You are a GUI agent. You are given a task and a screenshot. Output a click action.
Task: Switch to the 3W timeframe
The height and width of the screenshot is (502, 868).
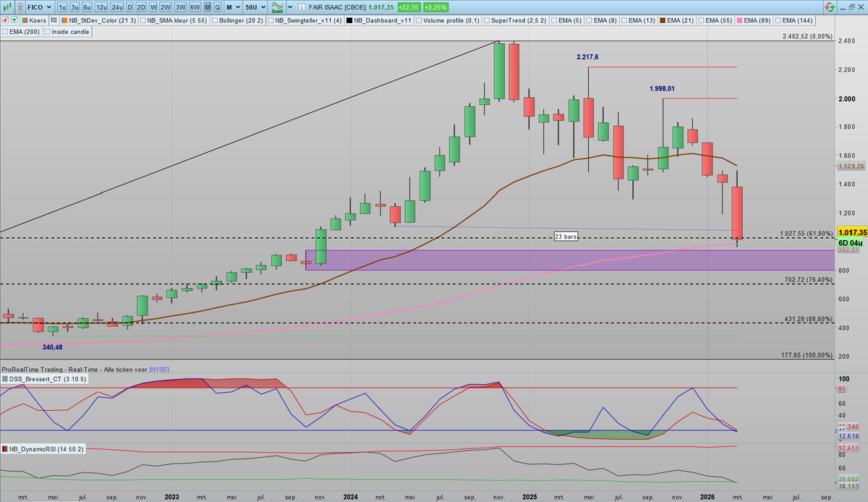coord(180,7)
